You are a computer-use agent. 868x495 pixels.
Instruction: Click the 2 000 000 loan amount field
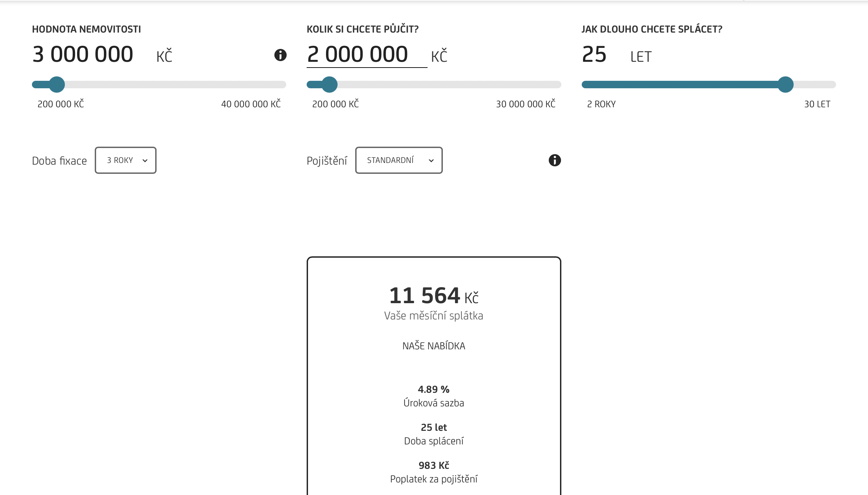(367, 54)
